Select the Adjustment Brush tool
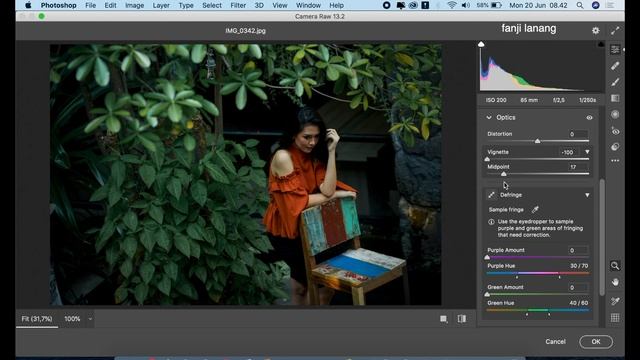 pyautogui.click(x=615, y=82)
